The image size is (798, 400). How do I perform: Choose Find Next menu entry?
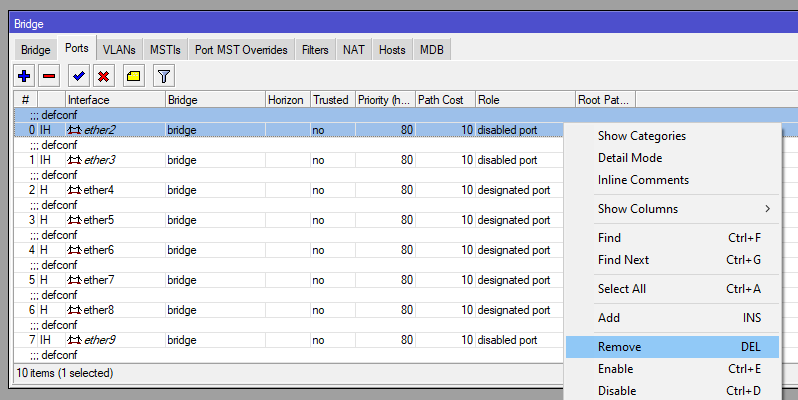[x=672, y=260]
